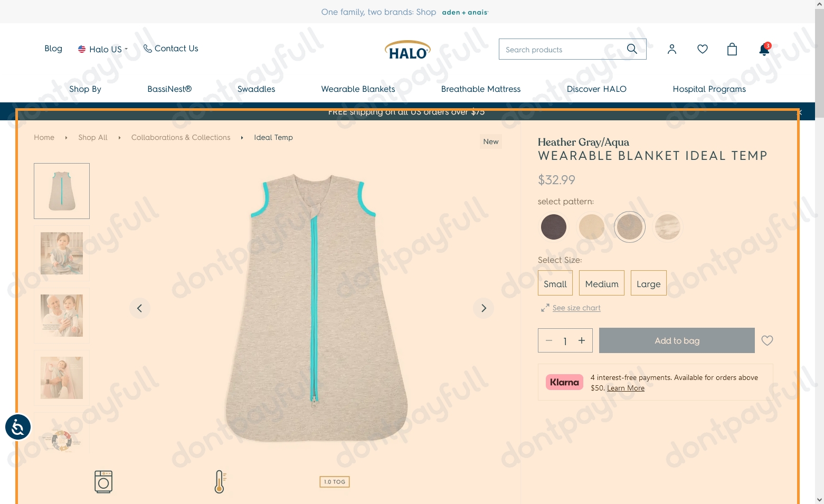The width and height of the screenshot is (824, 504).
Task: Open the shopping bag icon
Action: 732,49
